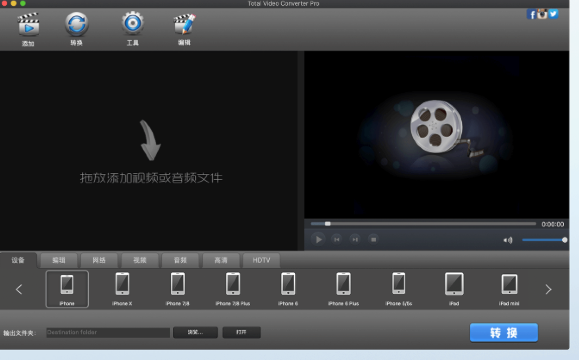Open the Twitter icon
This screenshot has width=579, height=360.
click(553, 14)
